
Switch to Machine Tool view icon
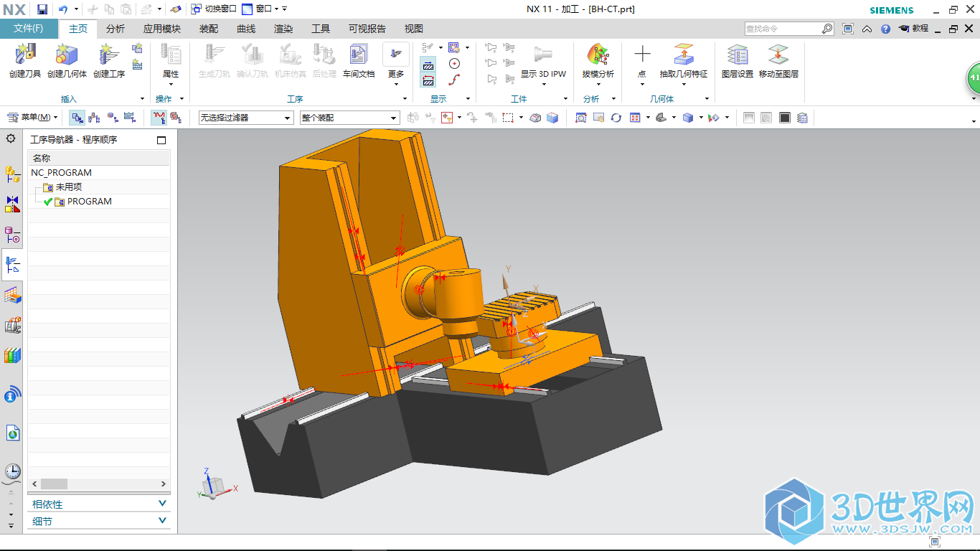pyautogui.click(x=94, y=118)
